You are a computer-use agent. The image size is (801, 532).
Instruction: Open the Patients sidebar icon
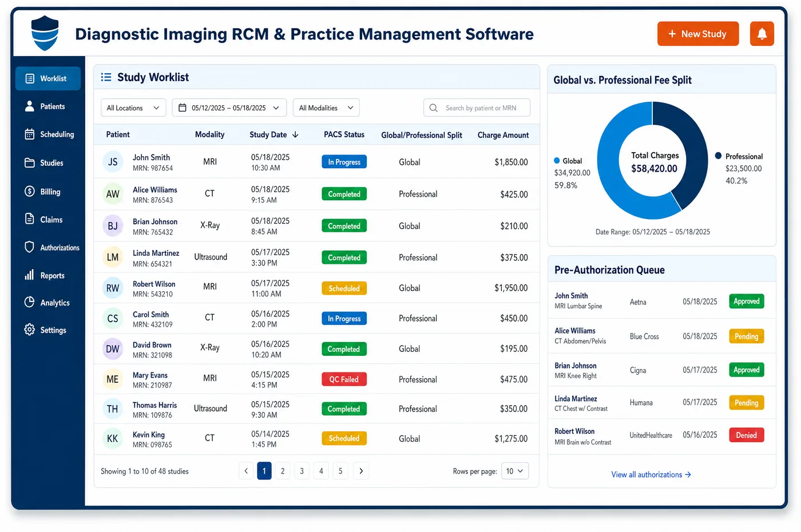pos(30,106)
